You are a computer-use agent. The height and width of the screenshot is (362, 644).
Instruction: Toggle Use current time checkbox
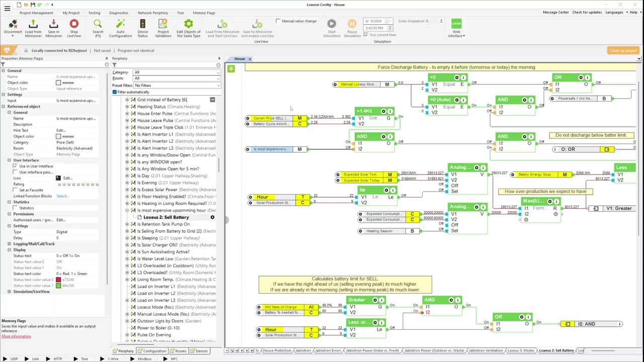(366, 35)
